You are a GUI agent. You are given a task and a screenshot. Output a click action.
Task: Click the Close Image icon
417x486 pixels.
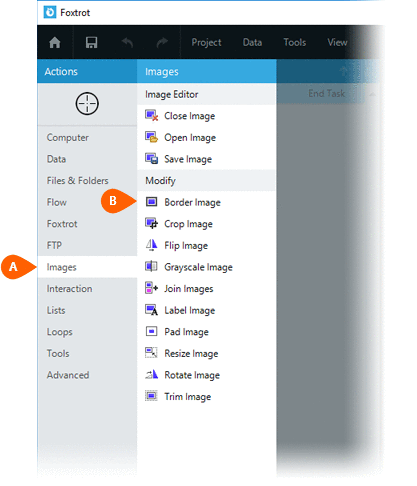point(152,116)
